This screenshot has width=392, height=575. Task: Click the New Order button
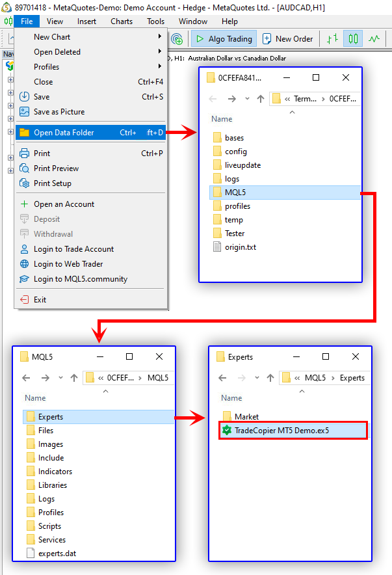point(288,38)
